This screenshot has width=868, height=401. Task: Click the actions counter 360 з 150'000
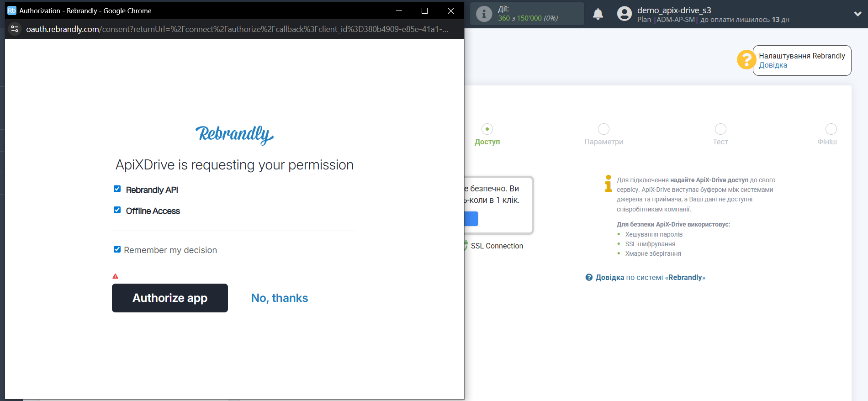[528, 18]
